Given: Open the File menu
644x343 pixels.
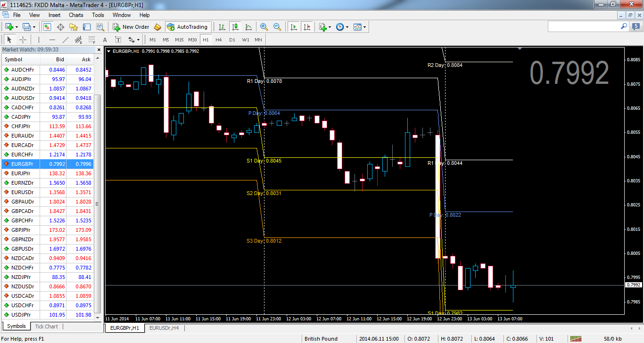Looking at the screenshot, I should point(17,15).
